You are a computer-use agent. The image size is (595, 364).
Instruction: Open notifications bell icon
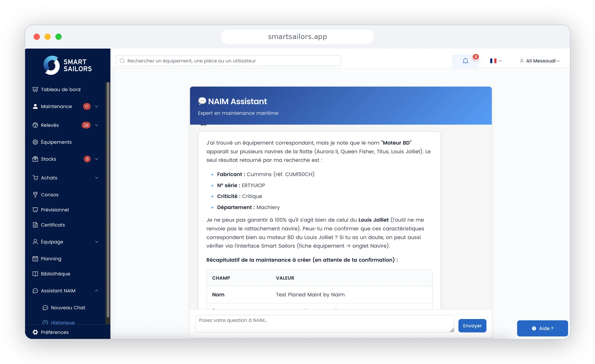coord(465,61)
